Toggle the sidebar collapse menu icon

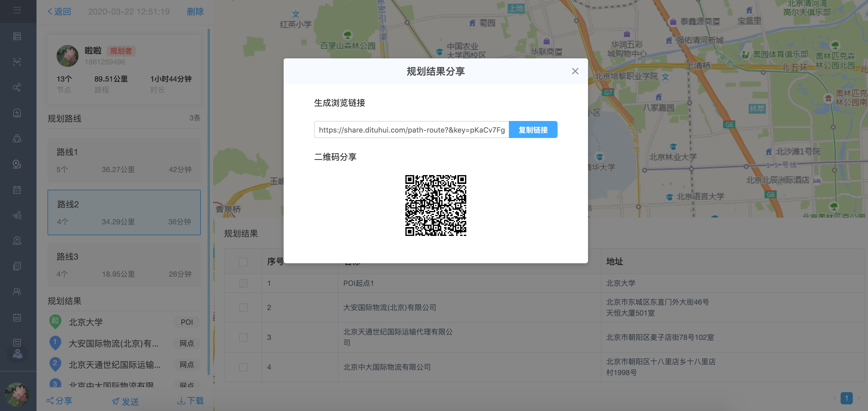(17, 11)
